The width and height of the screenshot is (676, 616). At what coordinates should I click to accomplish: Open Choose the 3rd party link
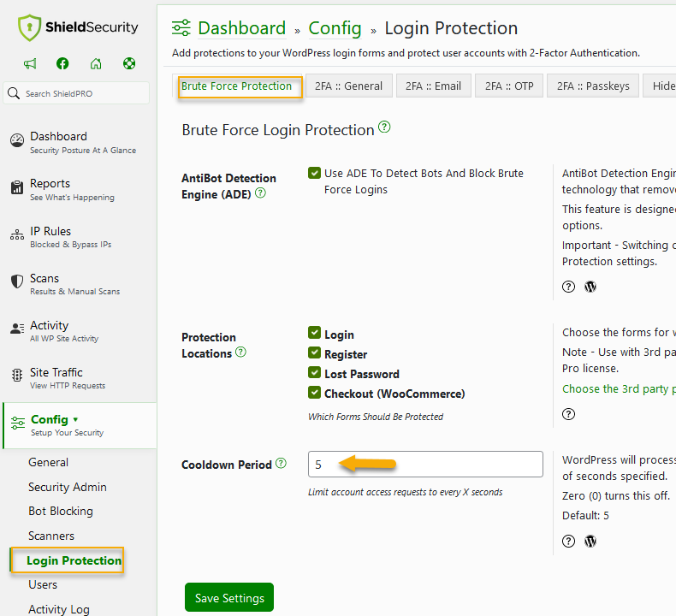[619, 388]
